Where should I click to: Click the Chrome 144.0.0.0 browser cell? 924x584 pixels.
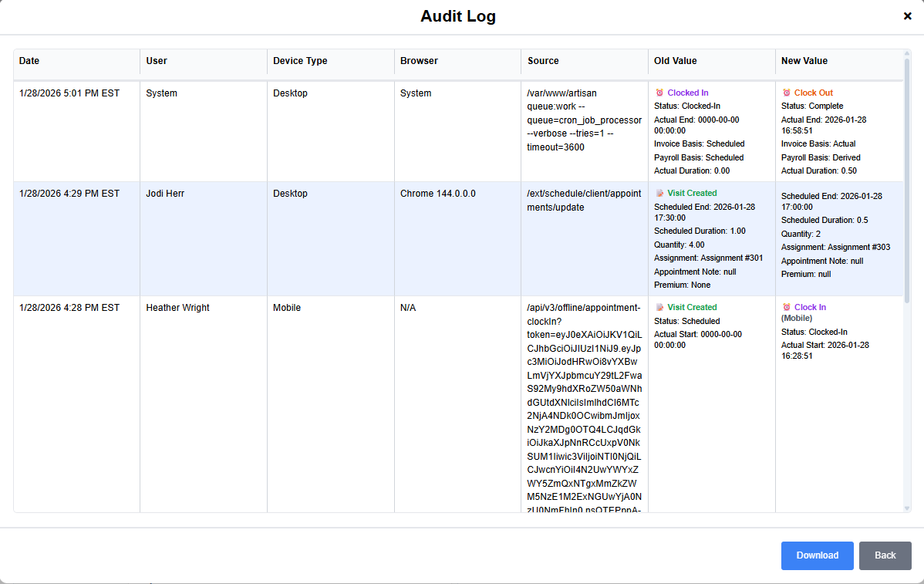pos(437,194)
